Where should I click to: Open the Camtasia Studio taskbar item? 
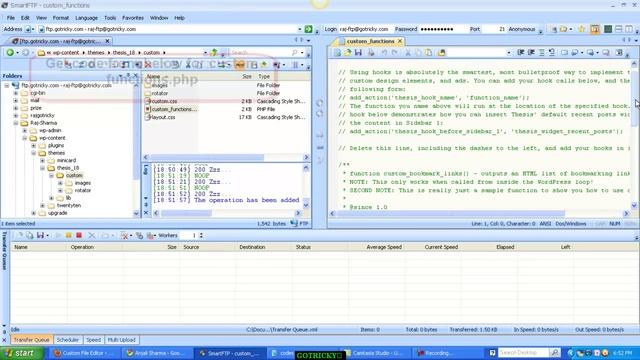[376, 353]
